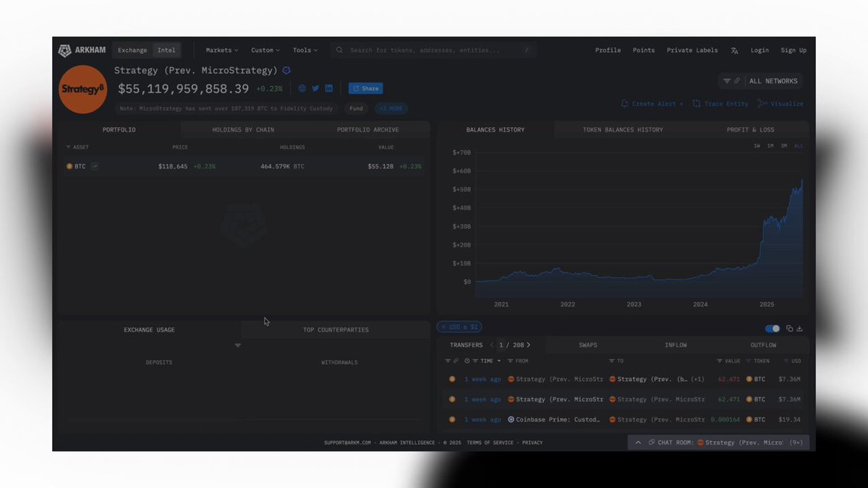Focus the token and address search field

point(434,51)
